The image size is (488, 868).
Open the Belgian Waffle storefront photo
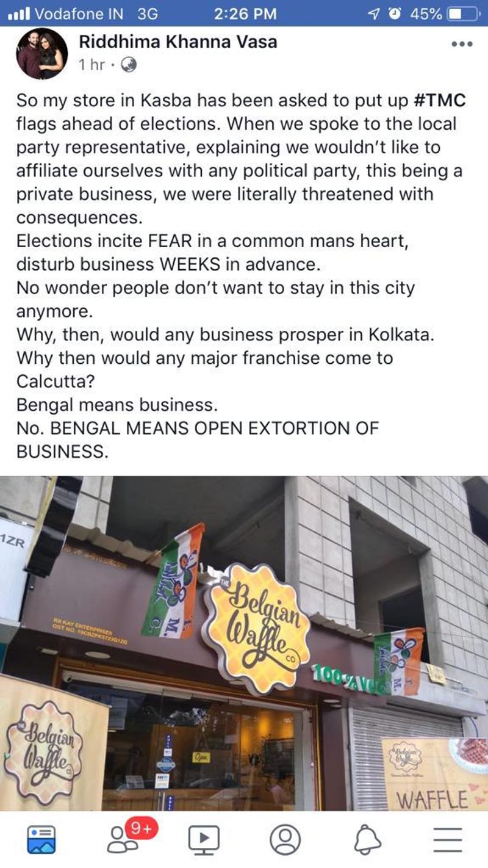pos(244,643)
